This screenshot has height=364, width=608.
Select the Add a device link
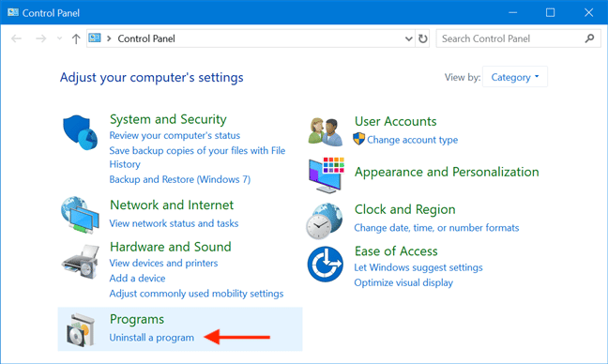point(137,279)
